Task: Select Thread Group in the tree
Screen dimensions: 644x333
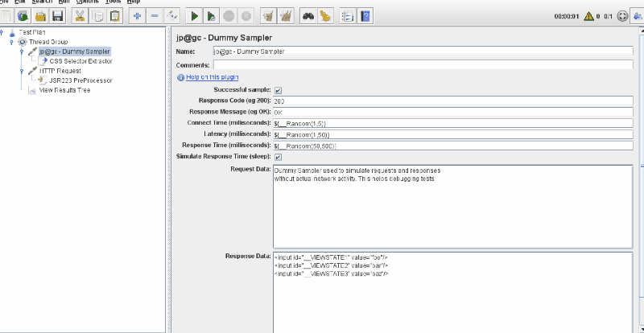Action: point(48,42)
